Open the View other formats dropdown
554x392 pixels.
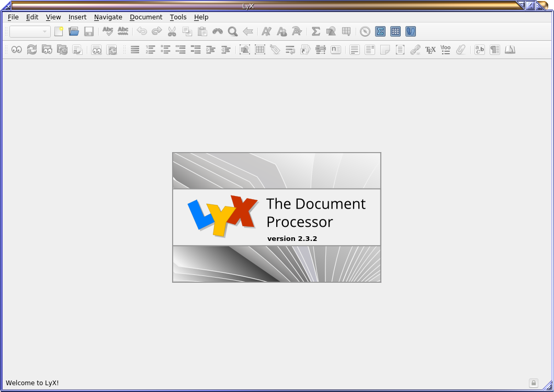(96, 50)
